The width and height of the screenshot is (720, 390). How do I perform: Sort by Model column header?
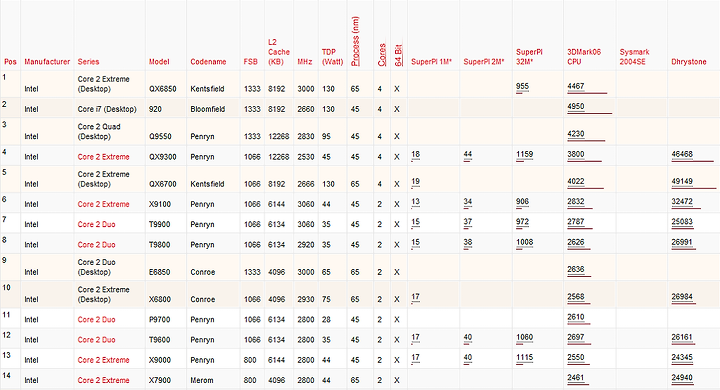pos(159,62)
